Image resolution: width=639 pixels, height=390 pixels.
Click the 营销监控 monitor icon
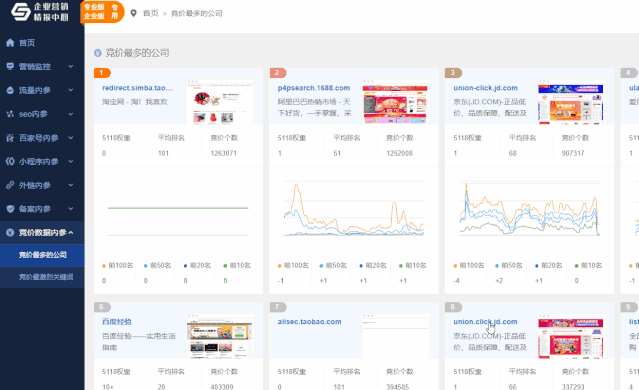(10, 66)
